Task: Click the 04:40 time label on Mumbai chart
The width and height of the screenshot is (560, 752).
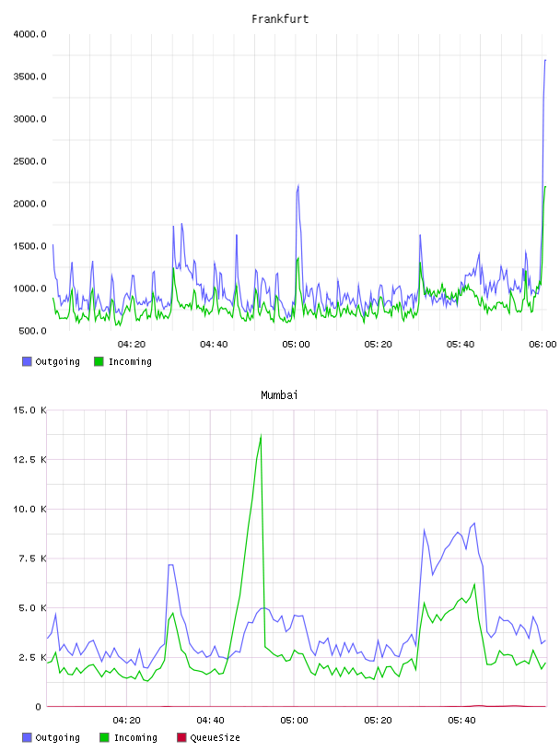Action: 210,721
